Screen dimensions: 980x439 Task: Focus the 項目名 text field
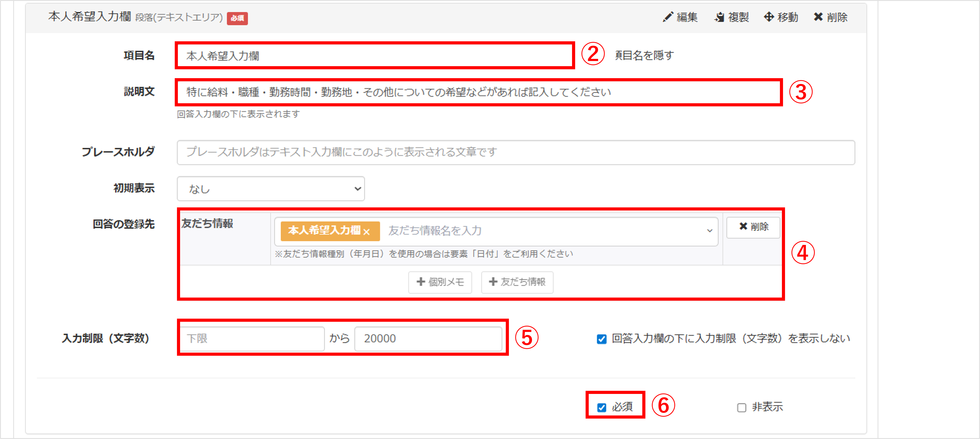[374, 56]
